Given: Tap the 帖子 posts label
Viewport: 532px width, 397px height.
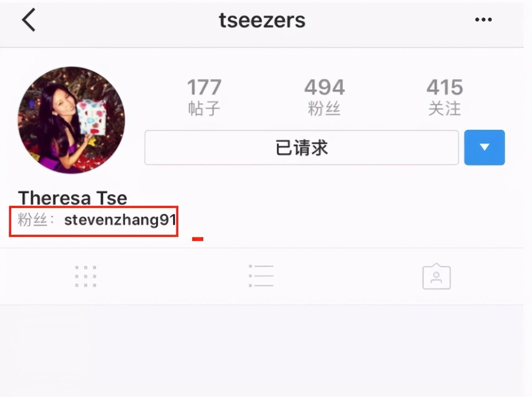Looking at the screenshot, I should point(204,108).
